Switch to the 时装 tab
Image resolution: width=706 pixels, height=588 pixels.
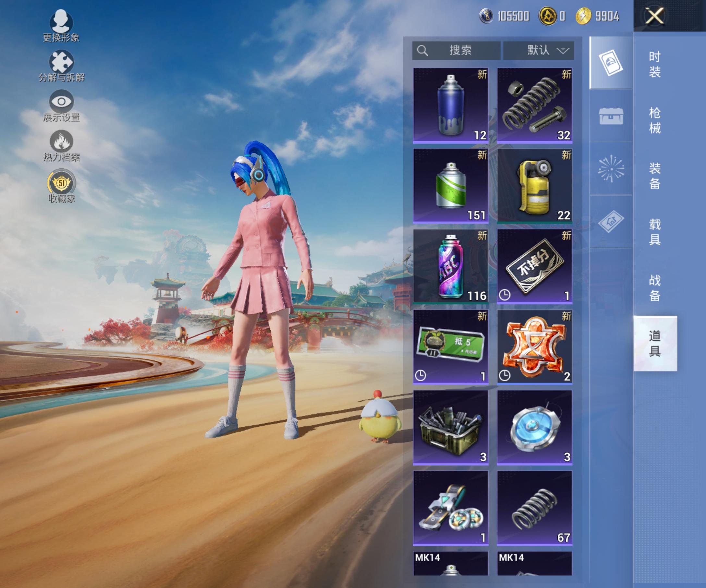654,64
